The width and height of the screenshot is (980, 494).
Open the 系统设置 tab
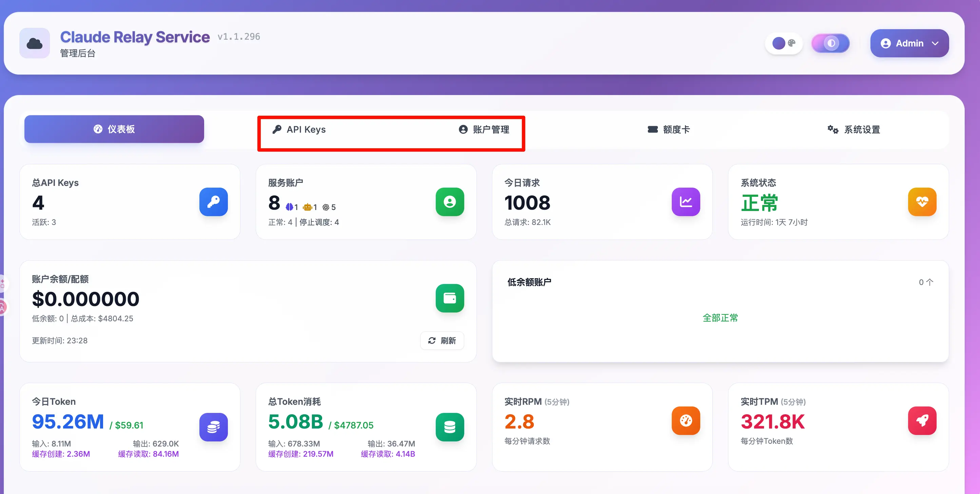tap(854, 129)
